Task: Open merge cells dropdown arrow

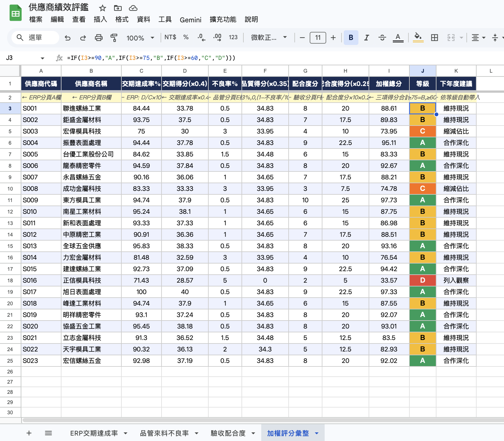Action: [x=461, y=38]
